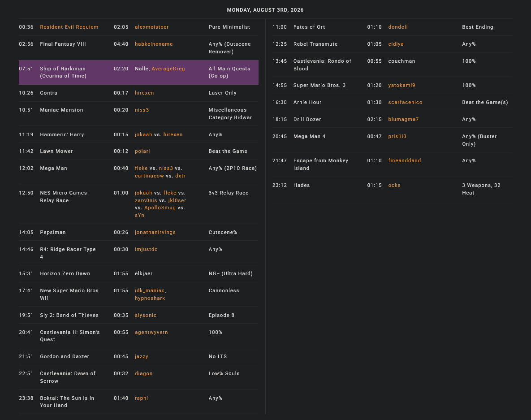531x420 pixels.
Task: Select the Rebel Transmute title
Action: 315,44
